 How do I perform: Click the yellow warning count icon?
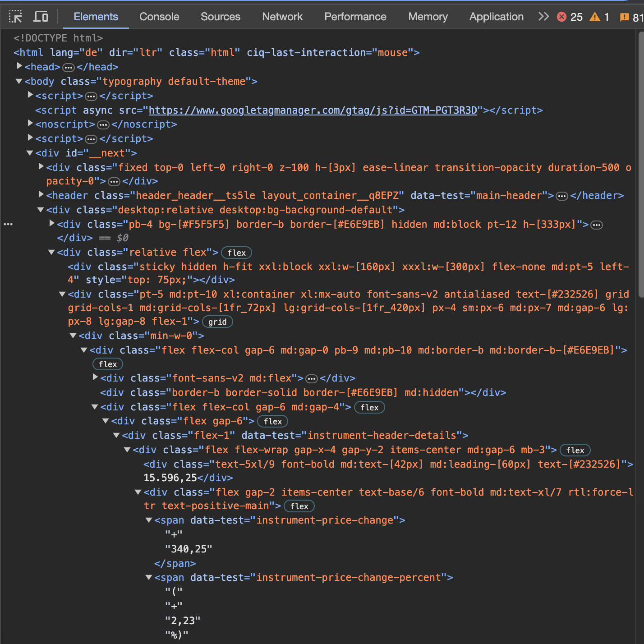pos(595,17)
